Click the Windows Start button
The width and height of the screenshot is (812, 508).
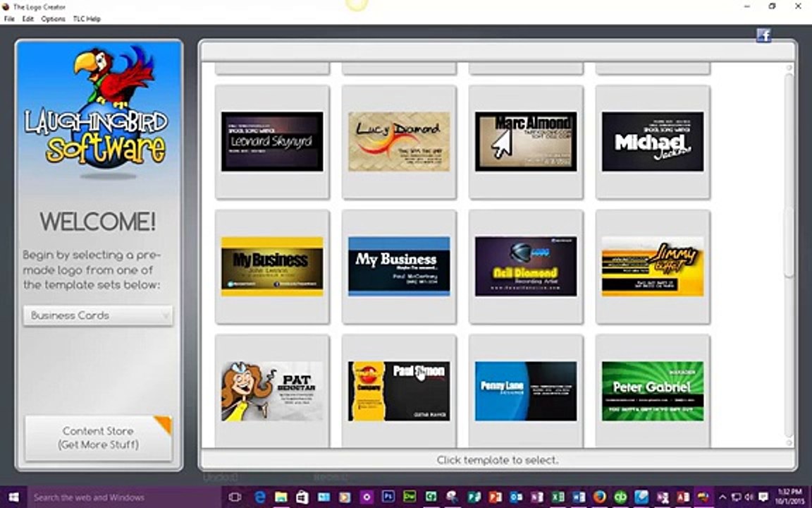coord(13,497)
